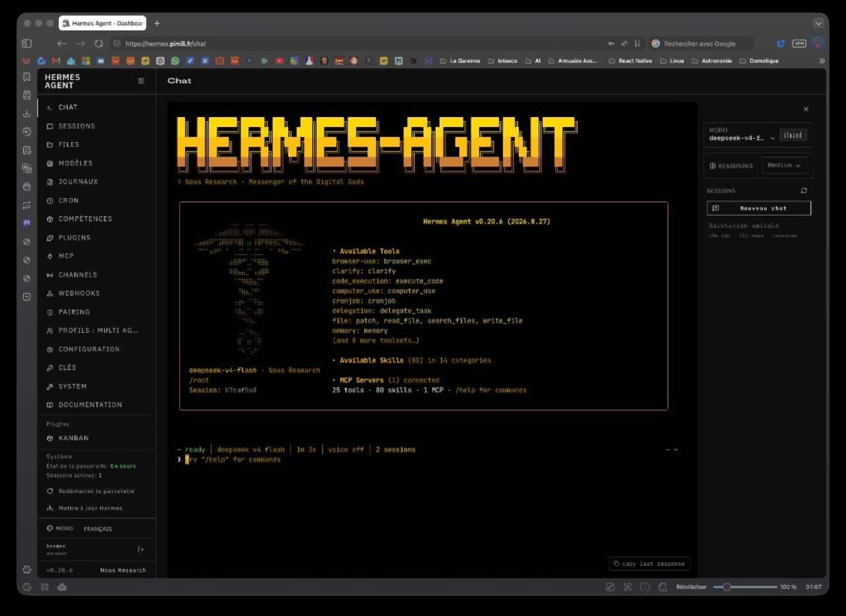Open the React Native bookmarks folder

click(x=630, y=61)
